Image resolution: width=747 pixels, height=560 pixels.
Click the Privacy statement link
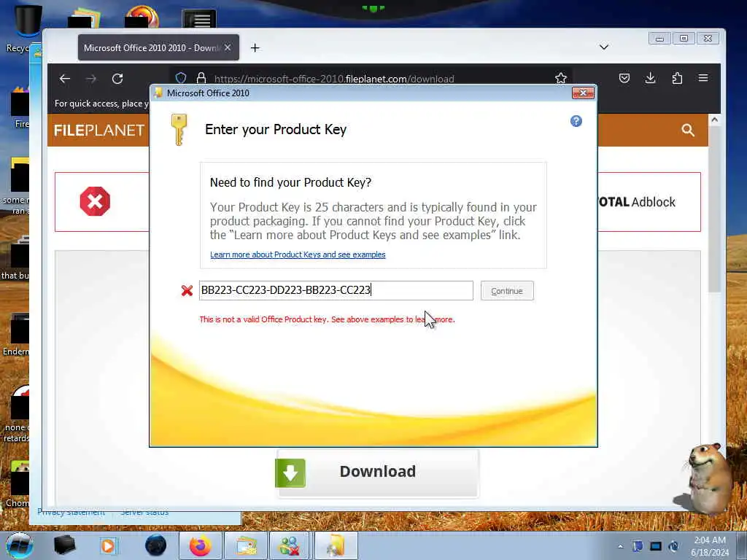(x=71, y=513)
